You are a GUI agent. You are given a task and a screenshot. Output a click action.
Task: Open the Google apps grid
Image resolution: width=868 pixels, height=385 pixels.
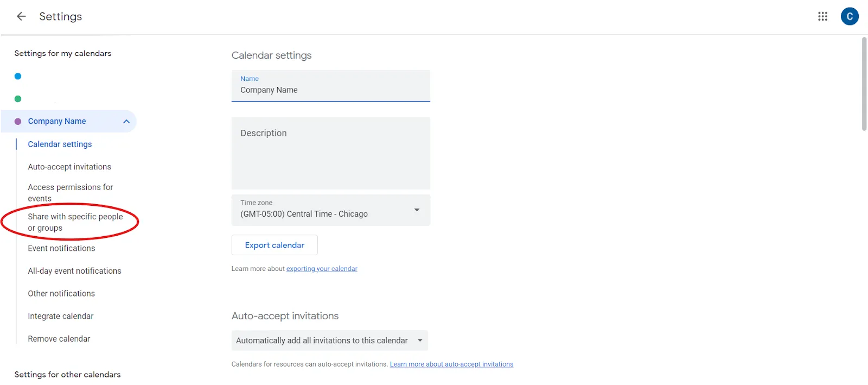(x=822, y=16)
